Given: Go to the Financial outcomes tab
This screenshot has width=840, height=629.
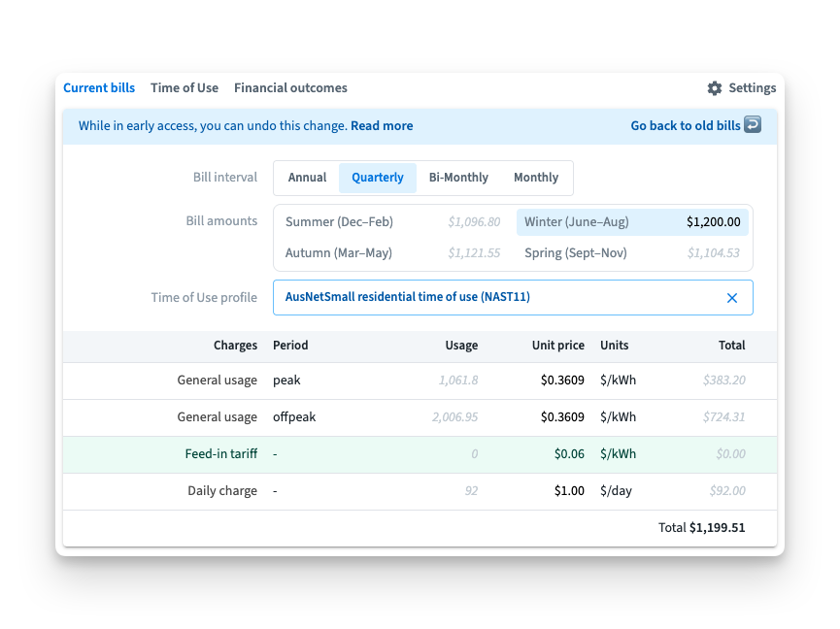Looking at the screenshot, I should (290, 88).
